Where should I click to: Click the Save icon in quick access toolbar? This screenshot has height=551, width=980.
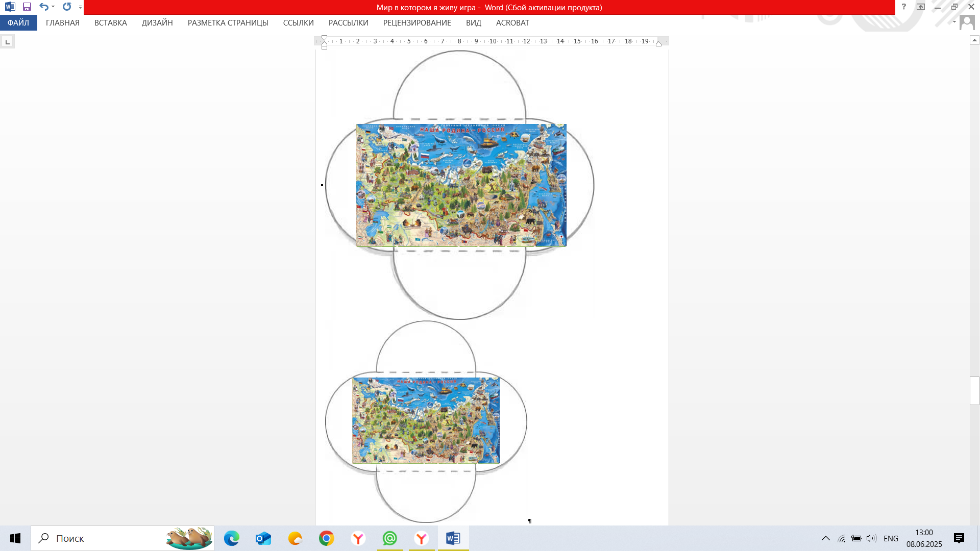(x=27, y=7)
